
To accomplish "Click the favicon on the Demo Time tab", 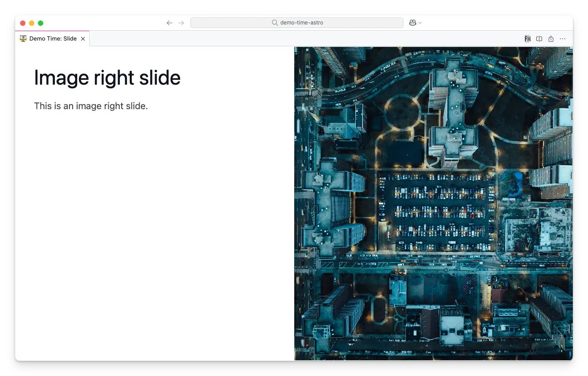I will (x=23, y=39).
